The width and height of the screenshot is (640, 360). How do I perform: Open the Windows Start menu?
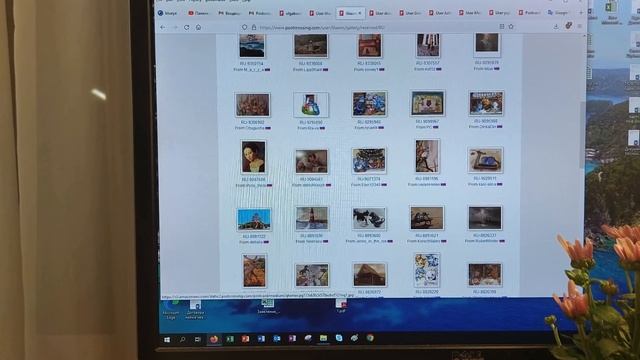click(167, 340)
